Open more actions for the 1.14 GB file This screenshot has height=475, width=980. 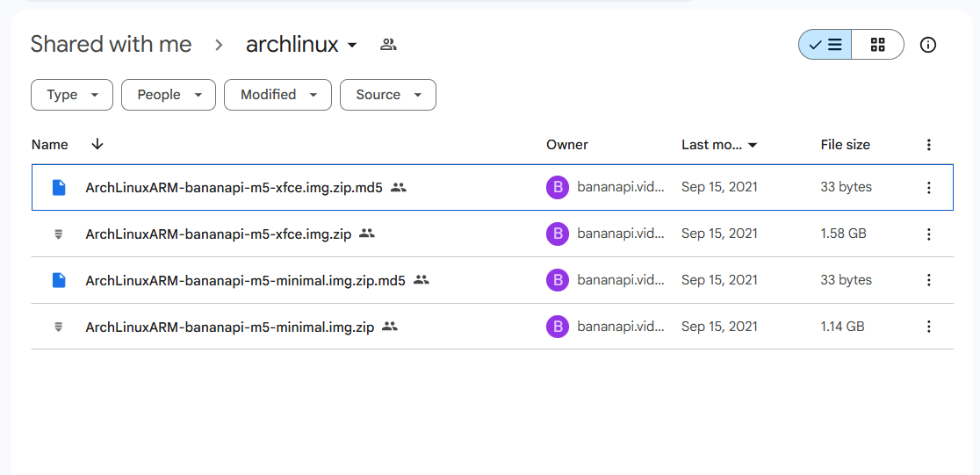[x=929, y=327]
